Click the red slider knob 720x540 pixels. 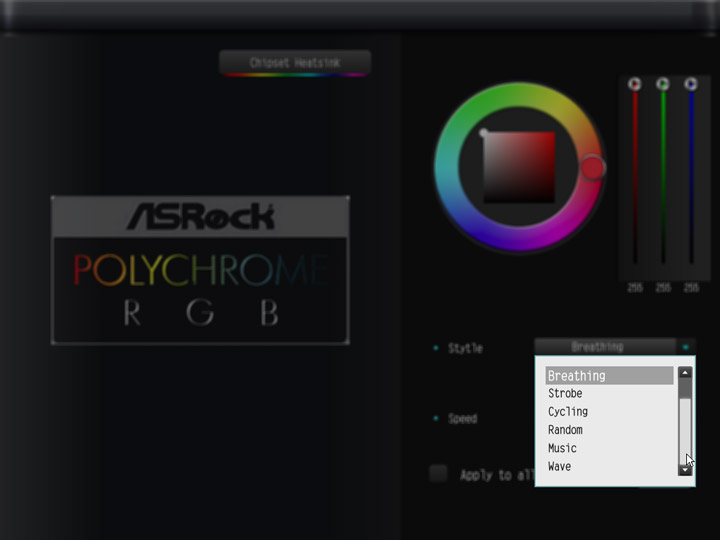click(x=635, y=84)
